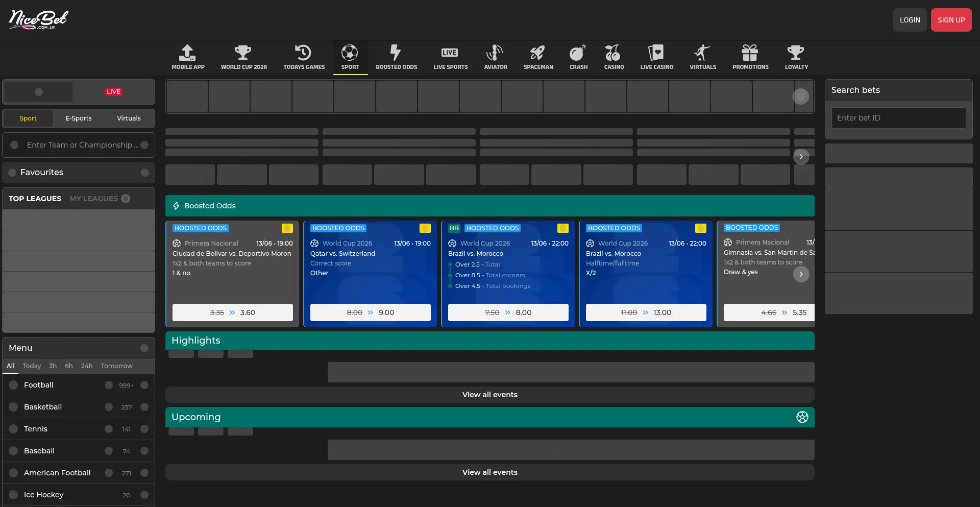Filter menu by 3h
This screenshot has height=507, width=980.
[53, 366]
